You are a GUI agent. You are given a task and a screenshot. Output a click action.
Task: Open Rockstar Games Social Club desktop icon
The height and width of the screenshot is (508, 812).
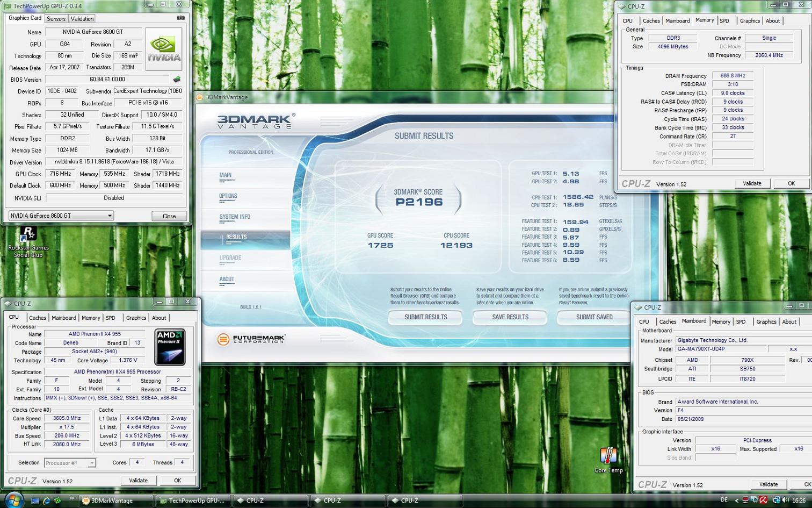(28, 242)
